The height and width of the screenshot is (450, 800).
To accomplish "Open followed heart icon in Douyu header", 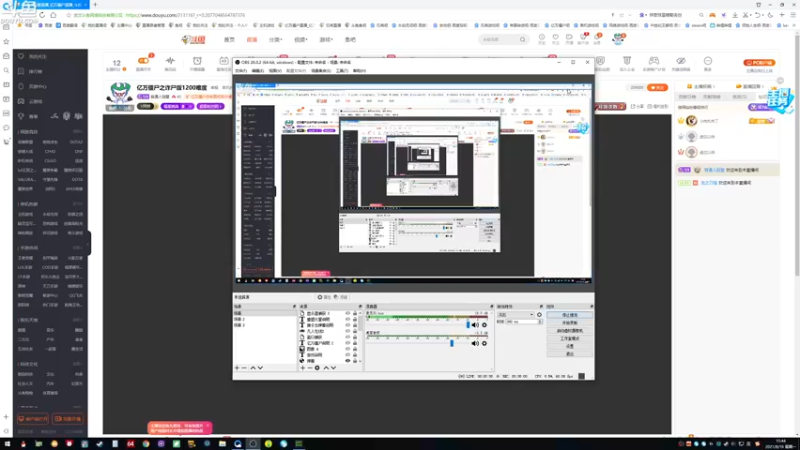I will 556,37.
